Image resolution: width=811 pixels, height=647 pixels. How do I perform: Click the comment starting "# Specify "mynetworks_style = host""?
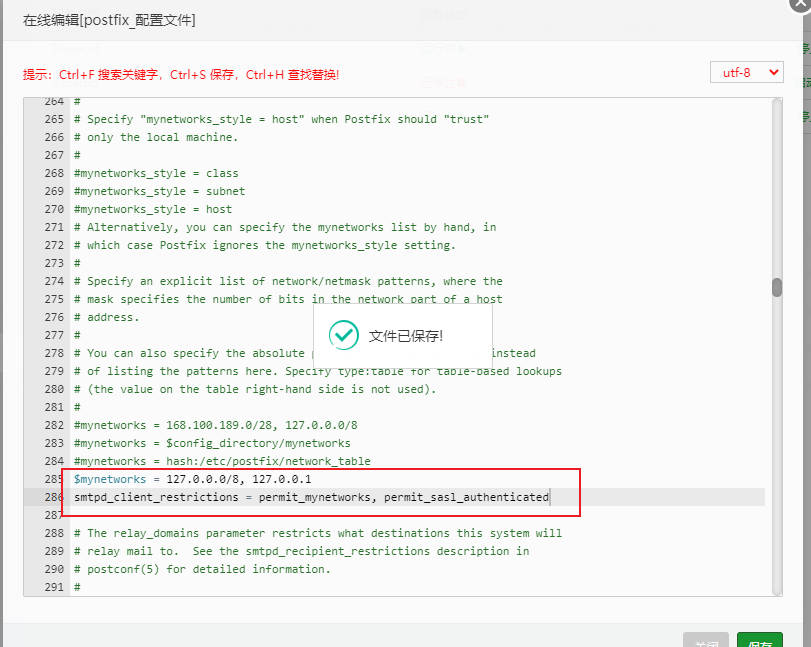(281, 119)
